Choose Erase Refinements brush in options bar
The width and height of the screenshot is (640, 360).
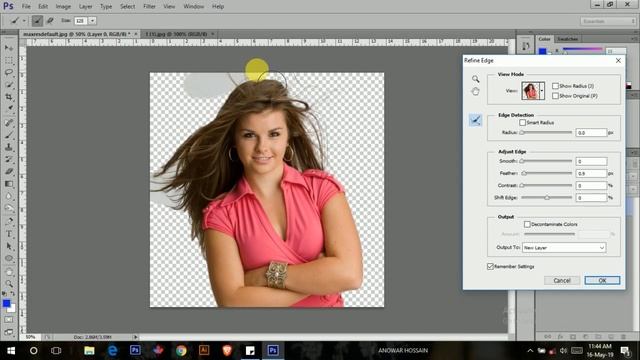coord(50,20)
